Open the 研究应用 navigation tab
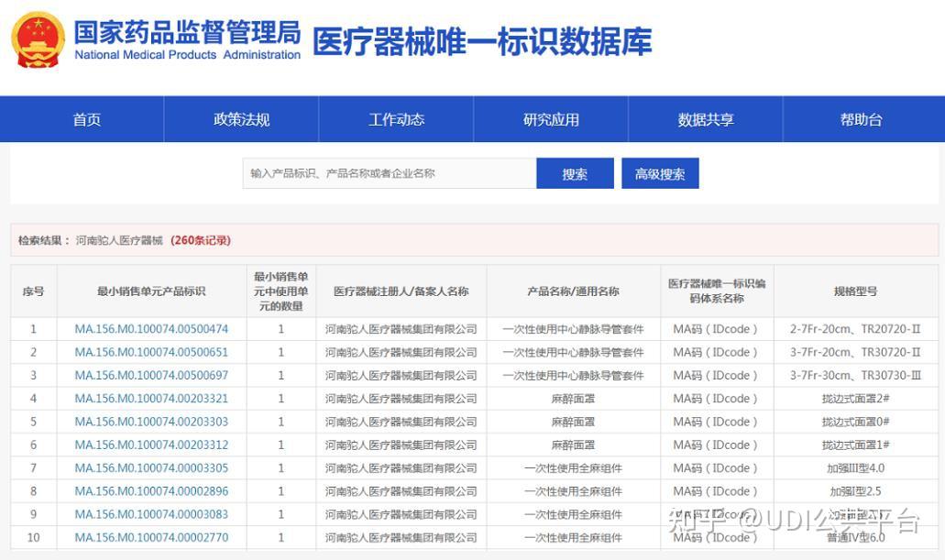The width and height of the screenshot is (945, 560). pos(551,119)
